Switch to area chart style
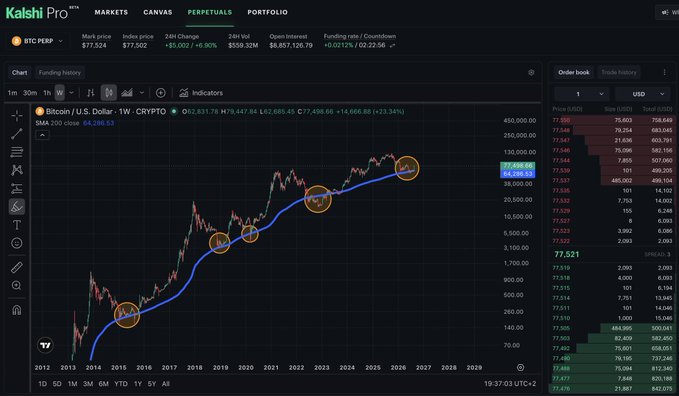Screen dimensions: 679x396 127,93
